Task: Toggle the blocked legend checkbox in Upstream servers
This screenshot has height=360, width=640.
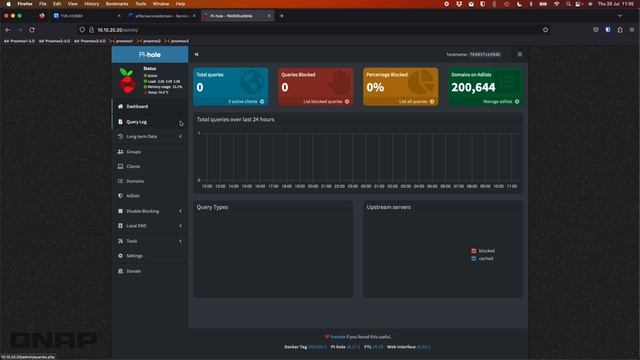Action: coord(473,251)
